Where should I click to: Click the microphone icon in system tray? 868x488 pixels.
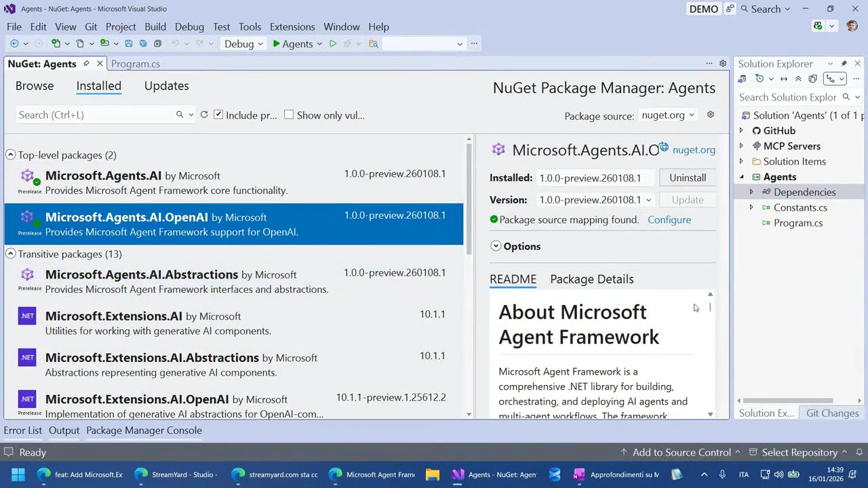[x=722, y=474]
